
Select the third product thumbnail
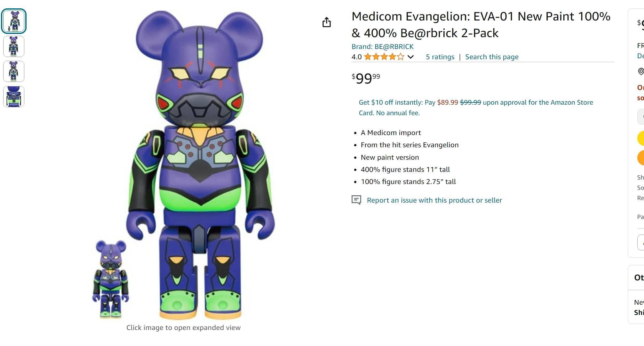[x=14, y=71]
